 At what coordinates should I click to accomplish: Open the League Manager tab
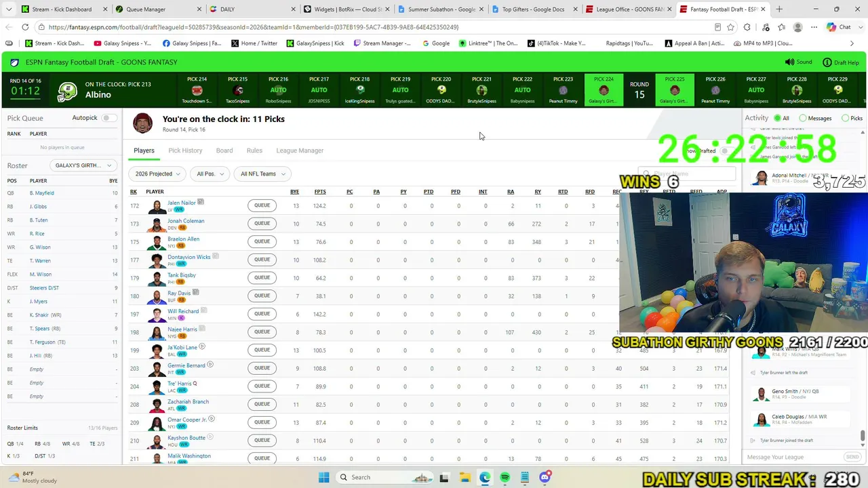click(300, 150)
